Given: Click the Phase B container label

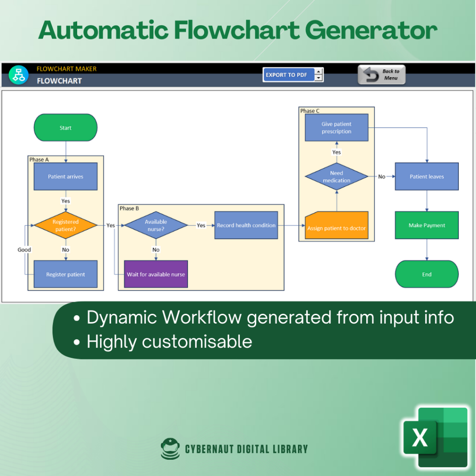Looking at the screenshot, I should tap(129, 209).
